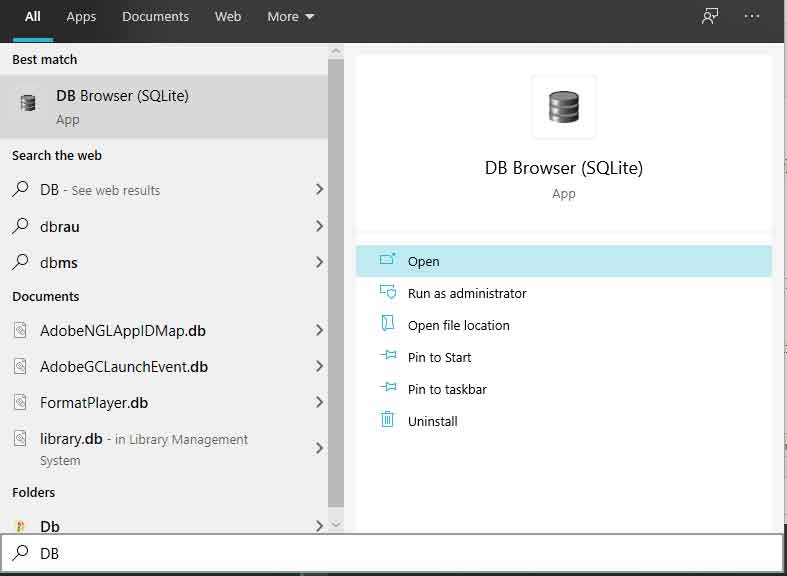Click the scrollbar up arrow in results list
The height and width of the screenshot is (576, 787).
(x=336, y=51)
